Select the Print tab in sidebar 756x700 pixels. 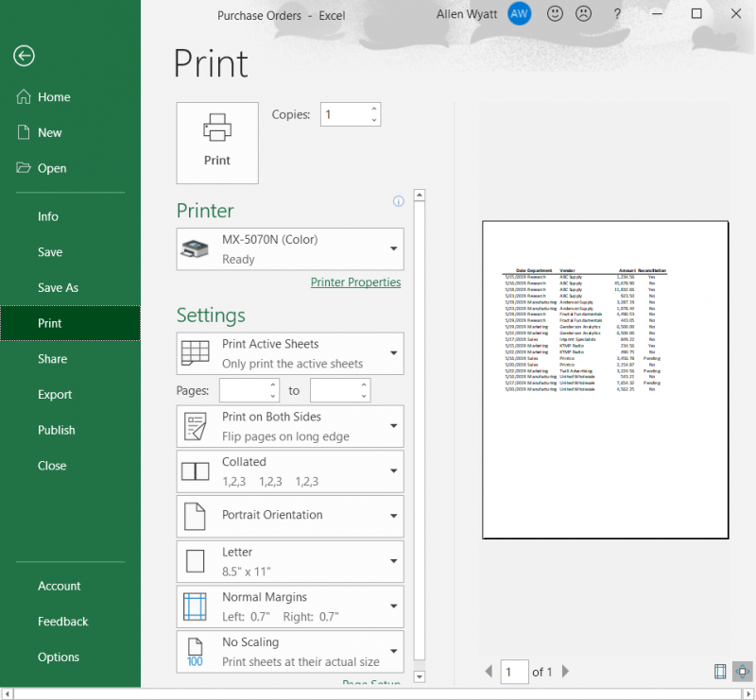(70, 323)
